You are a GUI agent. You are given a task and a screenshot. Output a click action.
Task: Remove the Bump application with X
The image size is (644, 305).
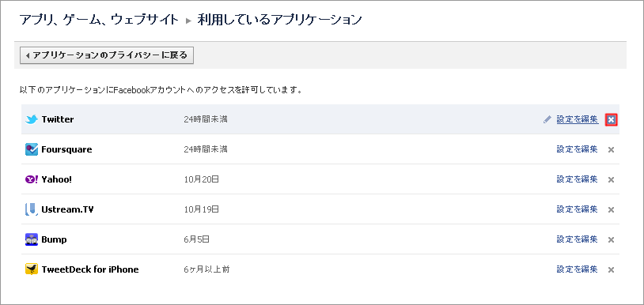pos(611,239)
